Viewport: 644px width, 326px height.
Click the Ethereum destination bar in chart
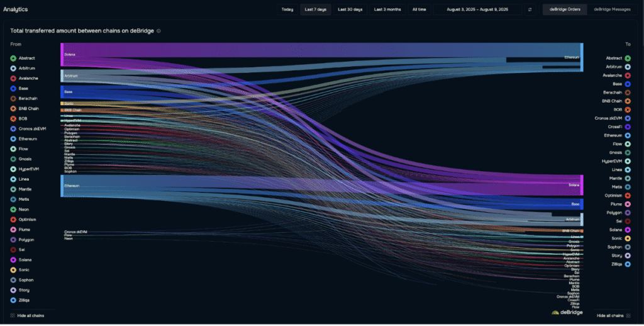582,57
